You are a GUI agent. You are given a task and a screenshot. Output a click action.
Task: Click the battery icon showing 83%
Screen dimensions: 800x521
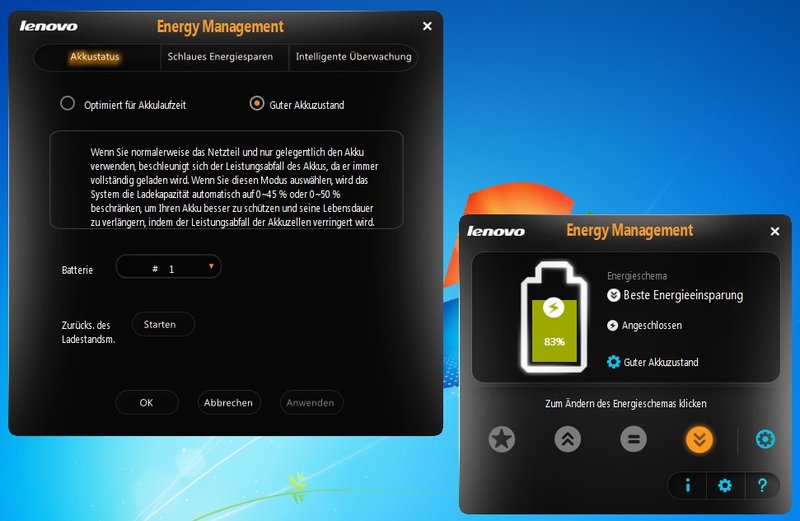[554, 316]
